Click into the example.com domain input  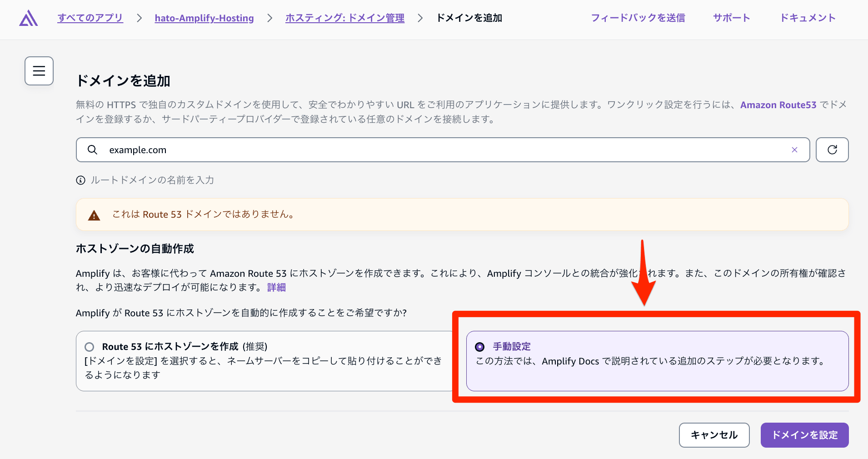(443, 150)
